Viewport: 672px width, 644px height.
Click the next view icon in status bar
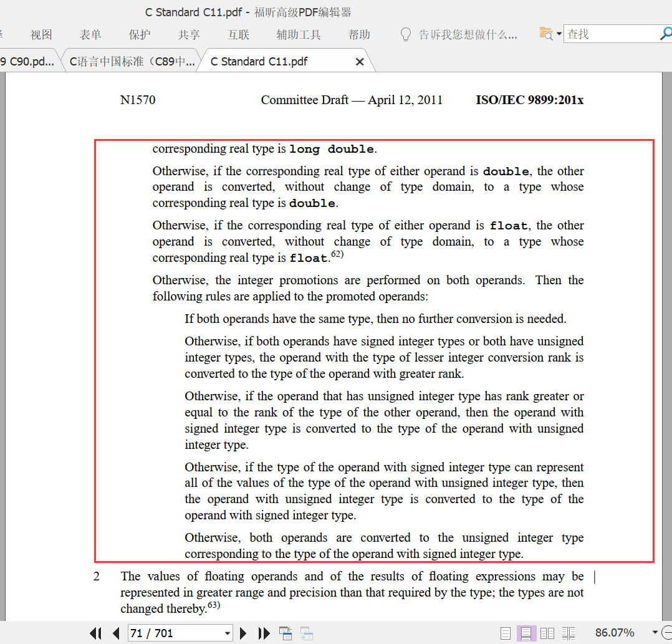(307, 633)
